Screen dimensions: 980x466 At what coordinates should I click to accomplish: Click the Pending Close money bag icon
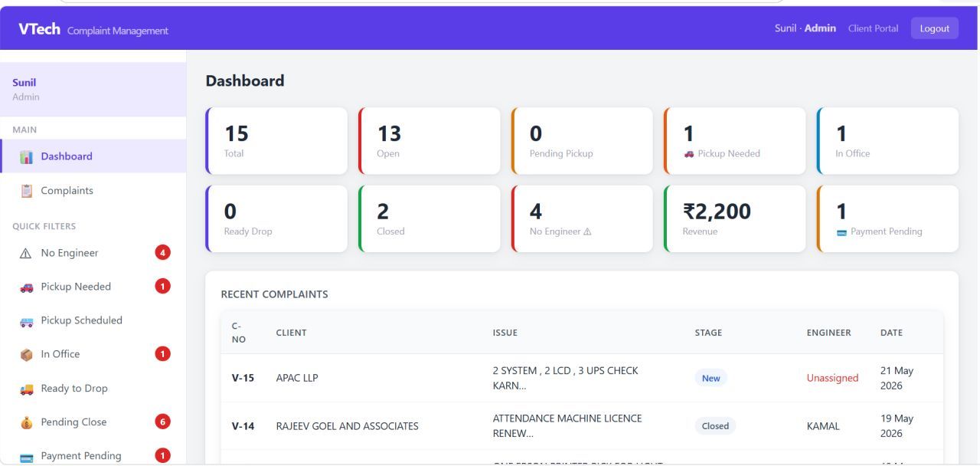26,422
